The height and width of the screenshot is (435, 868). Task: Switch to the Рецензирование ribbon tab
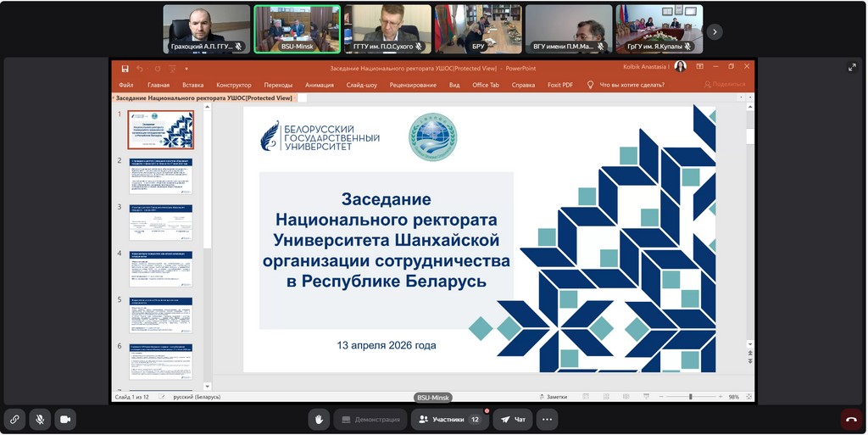(x=413, y=85)
